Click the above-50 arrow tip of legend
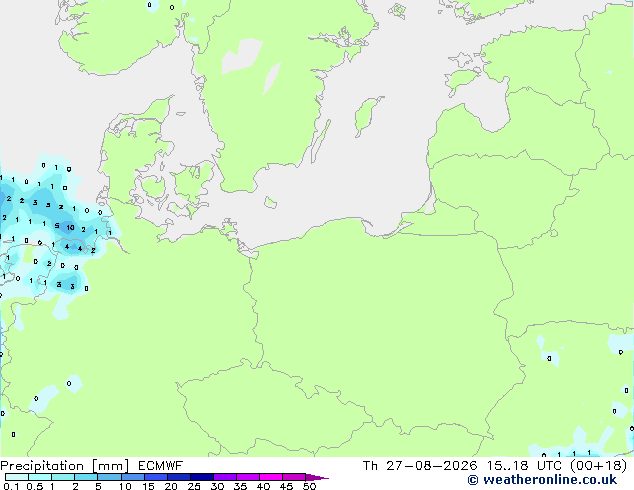 coord(317,477)
